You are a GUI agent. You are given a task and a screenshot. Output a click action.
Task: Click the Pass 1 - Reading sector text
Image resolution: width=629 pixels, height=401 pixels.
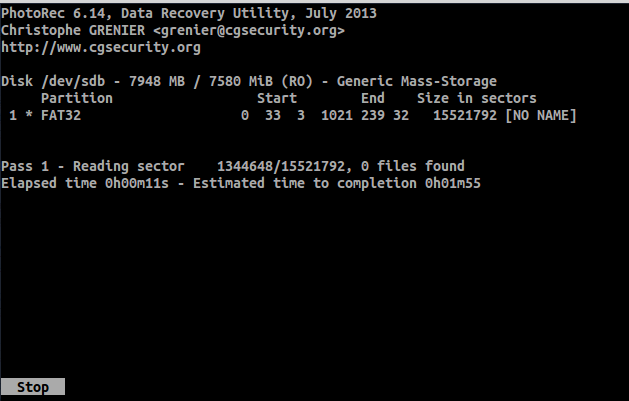(x=93, y=165)
